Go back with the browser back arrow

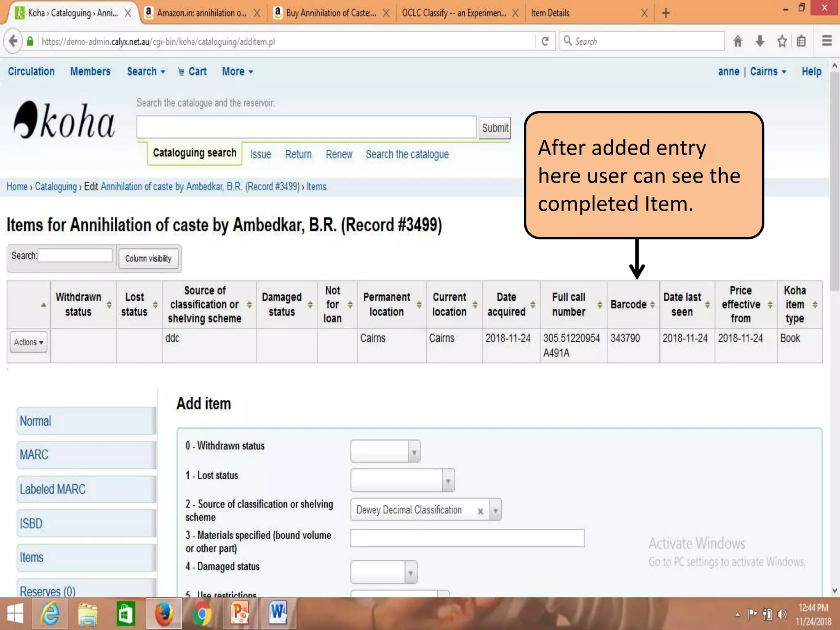tap(13, 41)
